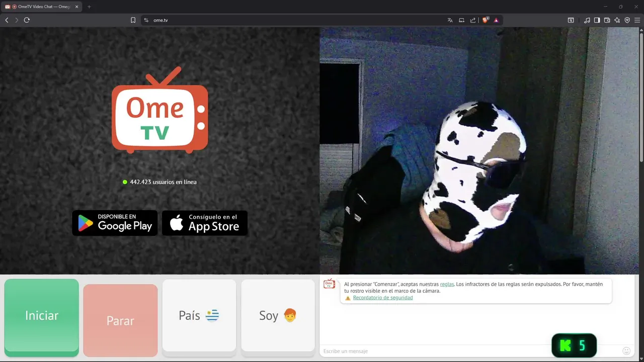This screenshot has width=644, height=362.
Task: Click the warning triangle icon in chat
Action: [x=348, y=298]
